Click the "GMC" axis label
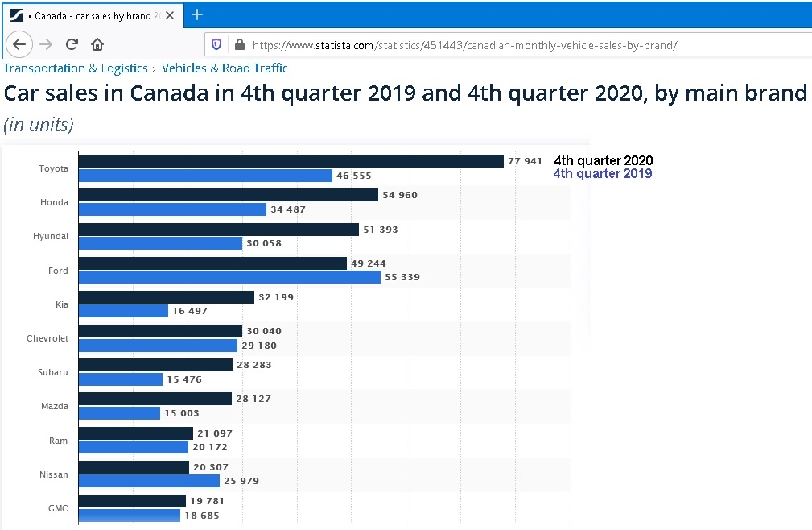This screenshot has width=812, height=530. pyautogui.click(x=58, y=508)
